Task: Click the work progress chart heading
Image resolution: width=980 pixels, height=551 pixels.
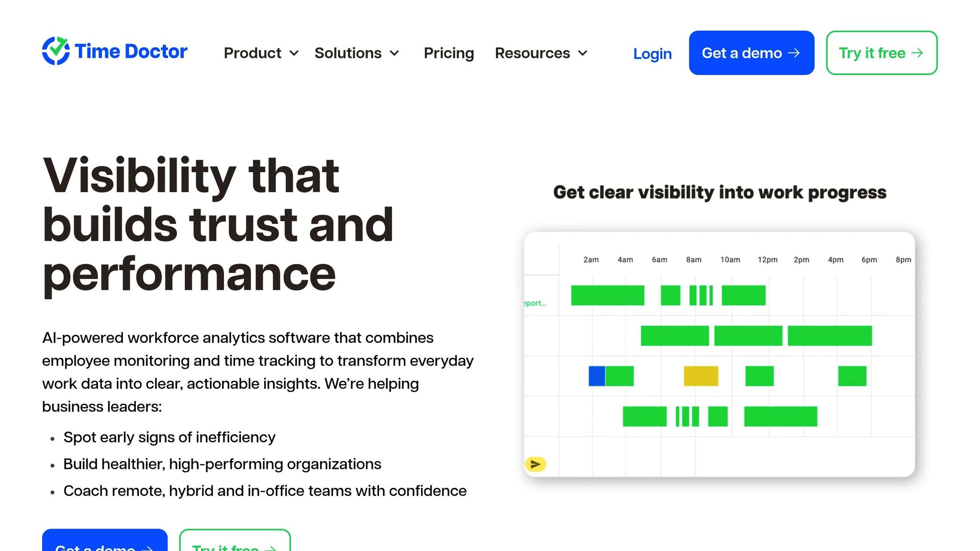Action: pyautogui.click(x=720, y=192)
